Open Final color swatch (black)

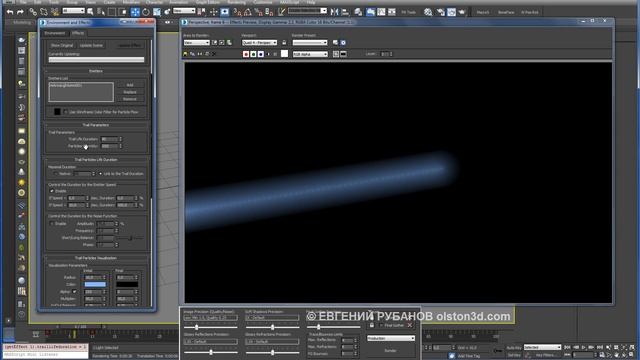pyautogui.click(x=127, y=284)
